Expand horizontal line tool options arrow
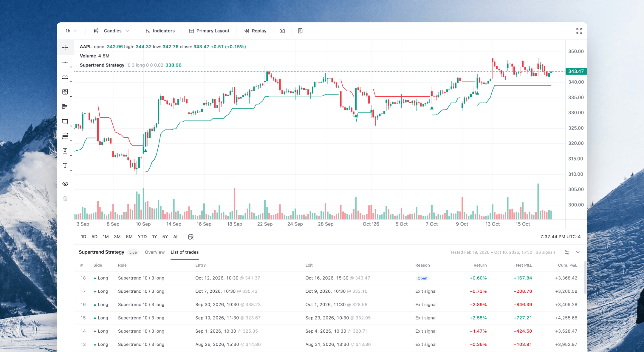The height and width of the screenshot is (352, 644). [x=71, y=67]
